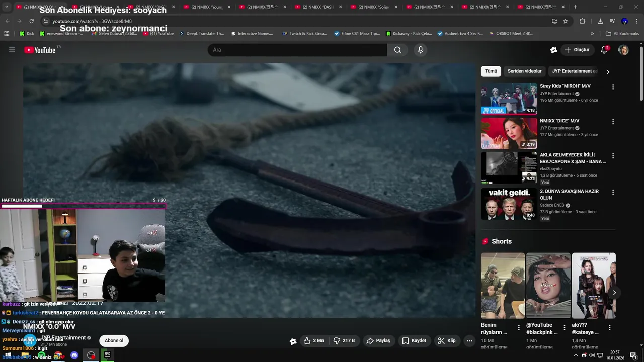Open the apps grid icon in bookmarks bar
The image size is (644, 362).
(7, 34)
